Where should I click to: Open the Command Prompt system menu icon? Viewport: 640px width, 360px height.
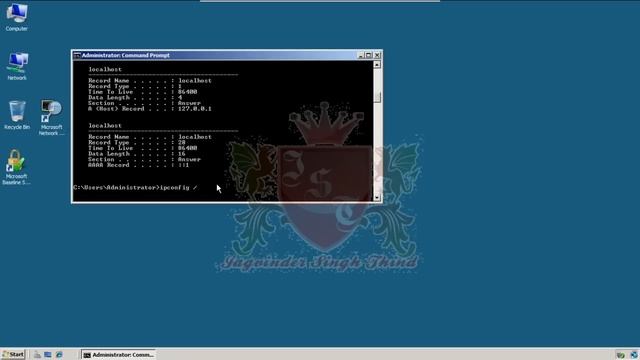point(77,55)
